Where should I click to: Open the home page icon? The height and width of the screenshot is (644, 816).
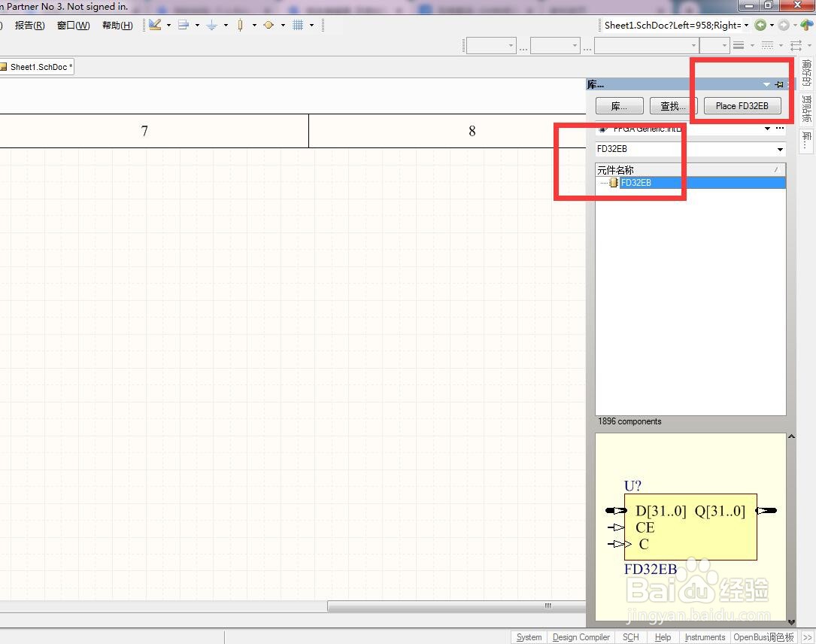coord(807,25)
